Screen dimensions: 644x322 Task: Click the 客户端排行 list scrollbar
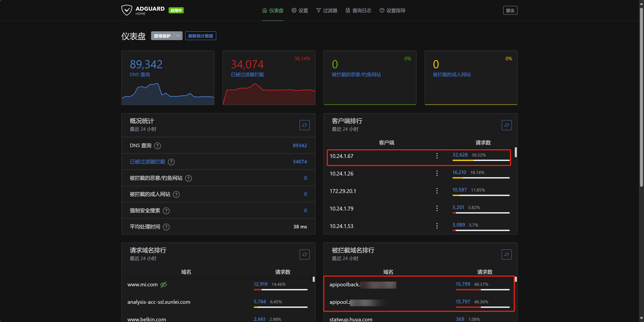(x=516, y=152)
